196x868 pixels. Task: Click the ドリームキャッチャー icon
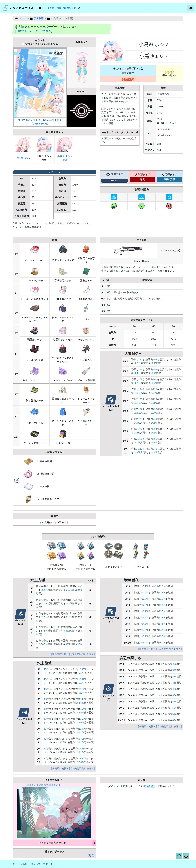pyautogui.click(x=86, y=390)
